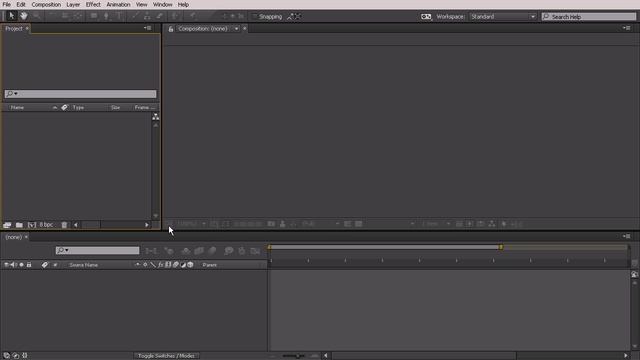Click the Graph Editor icon in timeline
This screenshot has height=360, width=640.
255,251
